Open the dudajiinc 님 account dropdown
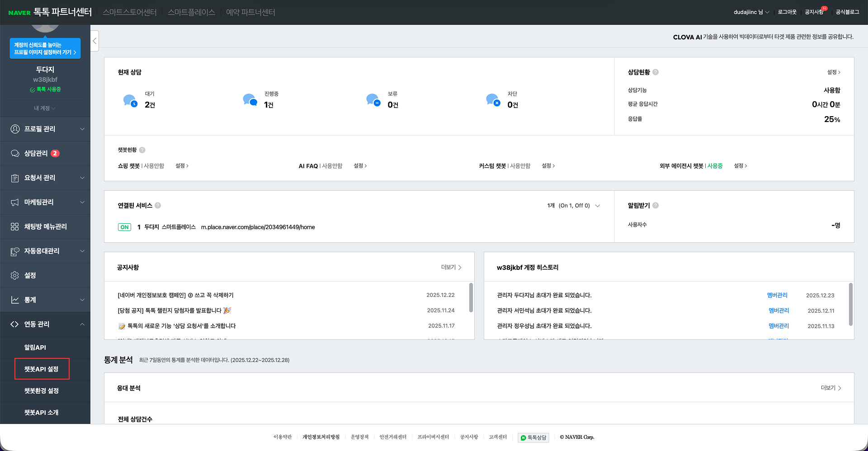Screen dimensions: 868x451 pos(750,12)
